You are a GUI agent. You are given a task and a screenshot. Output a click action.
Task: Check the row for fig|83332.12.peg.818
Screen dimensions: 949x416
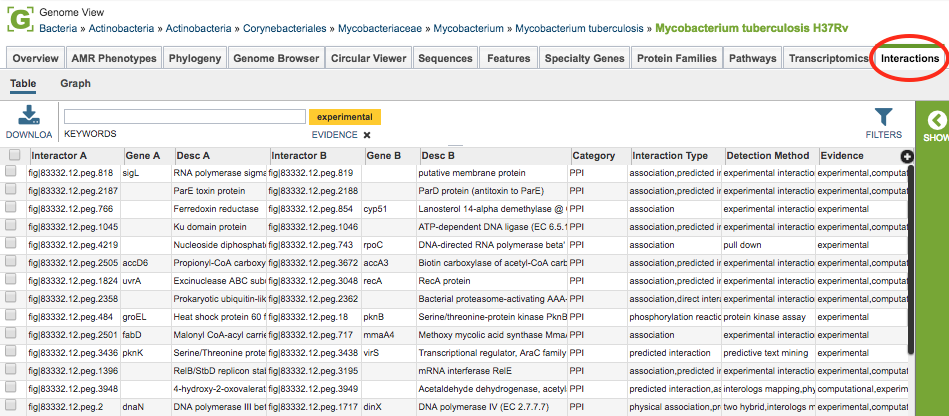(x=11, y=172)
